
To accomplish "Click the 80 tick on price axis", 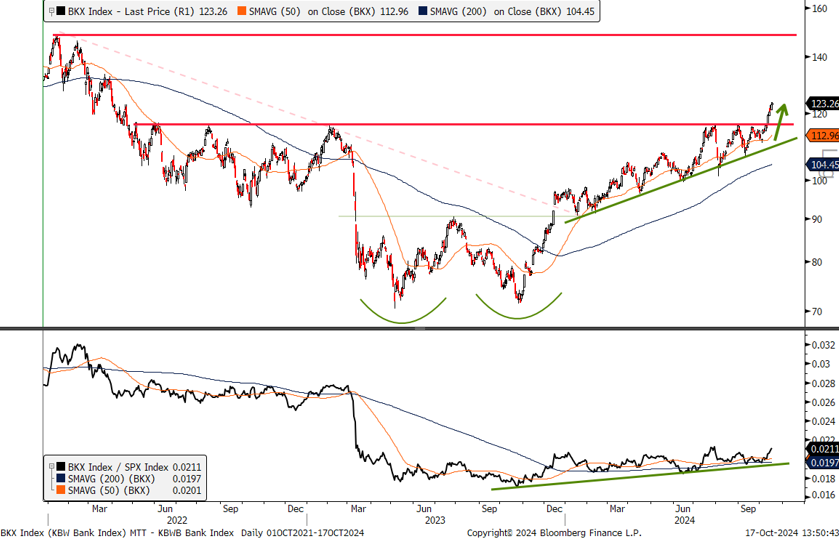I will click(x=817, y=262).
